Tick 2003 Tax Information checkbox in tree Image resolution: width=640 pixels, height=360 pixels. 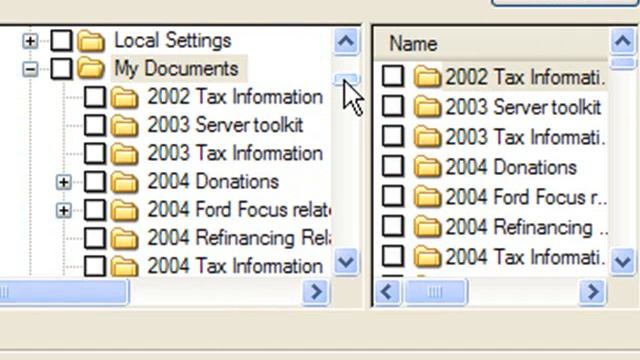coord(95,153)
